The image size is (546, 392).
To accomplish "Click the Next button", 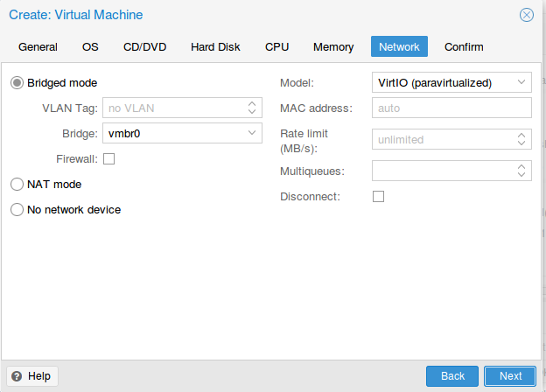I will click(x=510, y=376).
